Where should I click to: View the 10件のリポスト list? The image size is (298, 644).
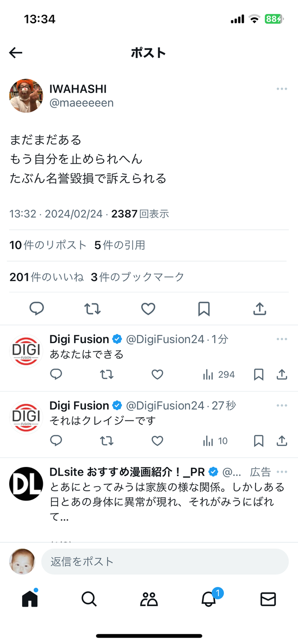tap(48, 245)
